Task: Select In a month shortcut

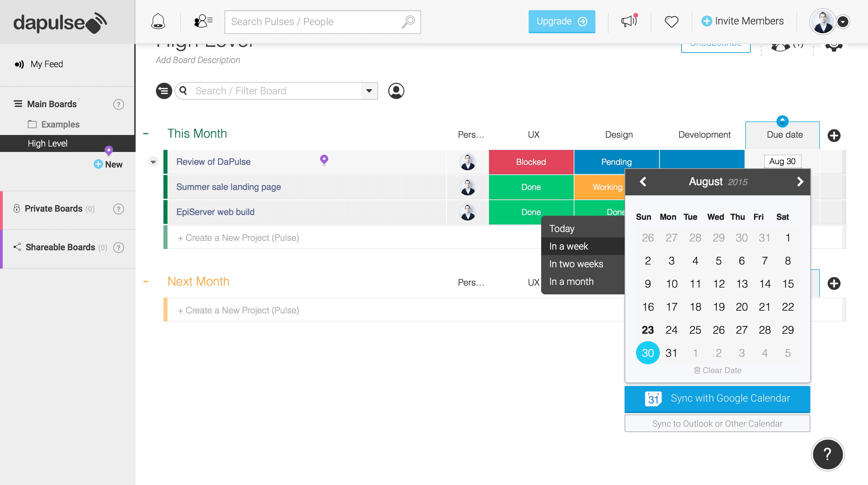Action: (583, 282)
